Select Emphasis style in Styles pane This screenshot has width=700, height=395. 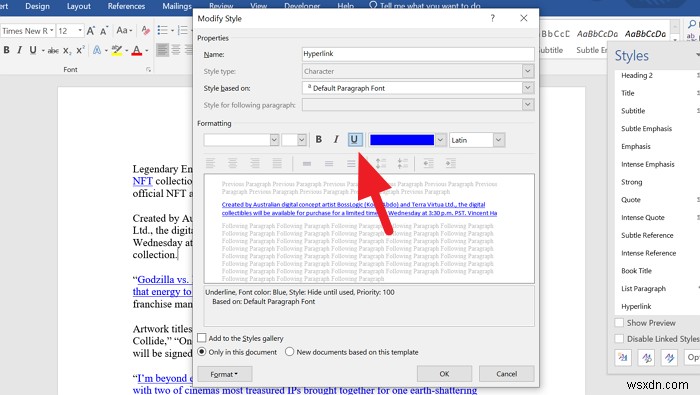[x=636, y=146]
